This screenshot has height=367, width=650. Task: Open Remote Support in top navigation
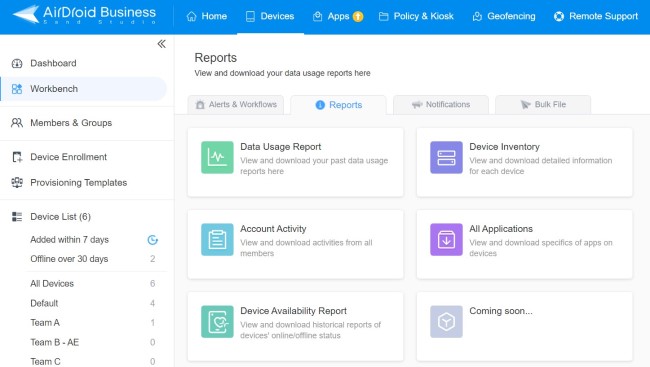[596, 17]
